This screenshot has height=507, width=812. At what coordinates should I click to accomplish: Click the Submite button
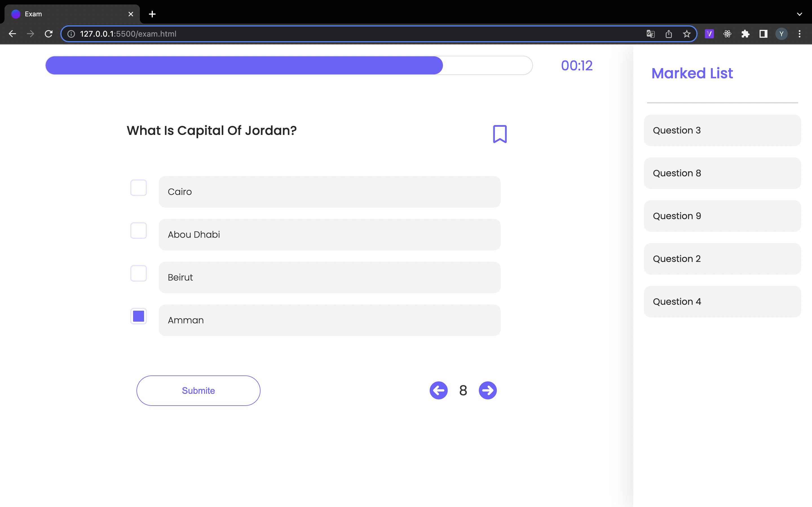[198, 390]
